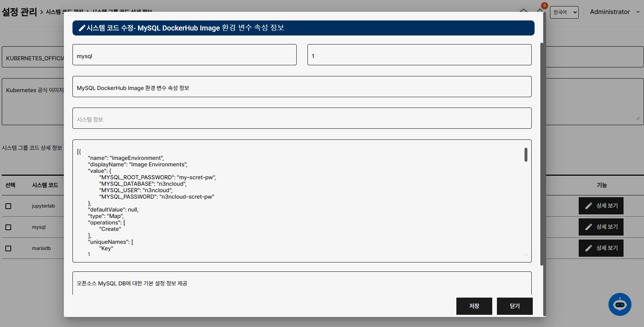
Task: Click the JSON textarea scrollbar thumb
Action: pos(526,155)
